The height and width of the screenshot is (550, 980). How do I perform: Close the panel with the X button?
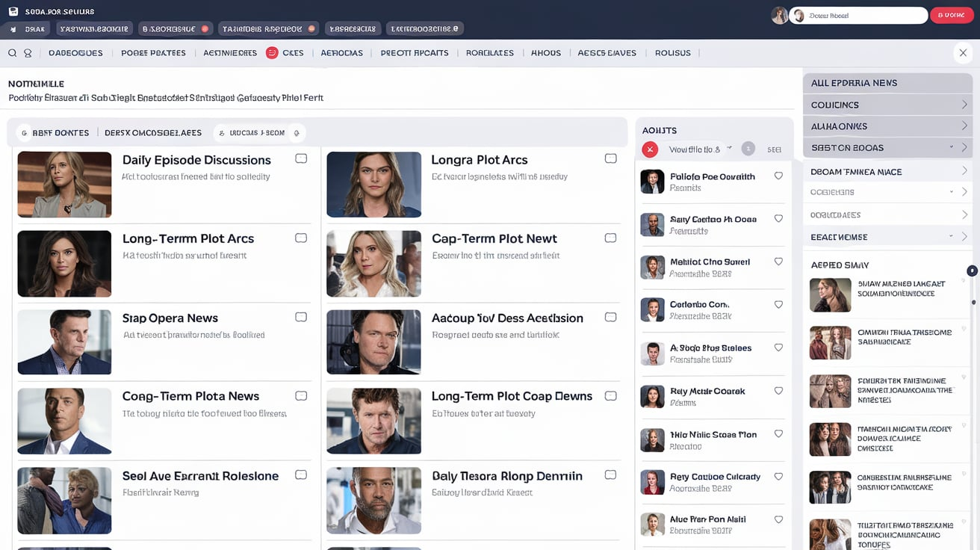962,52
